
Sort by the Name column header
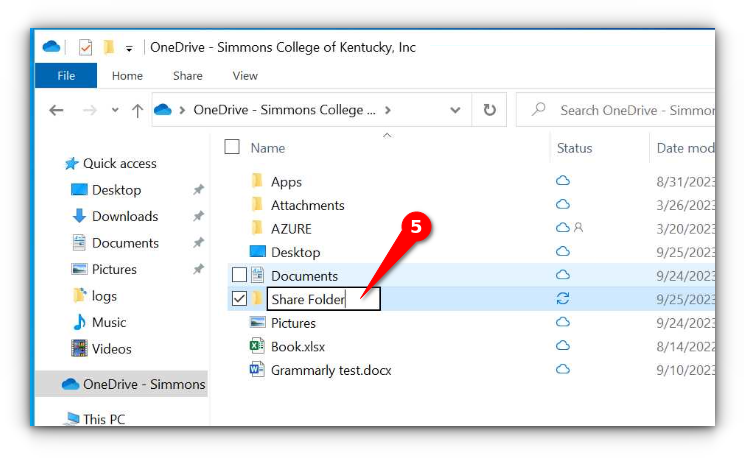pos(268,148)
